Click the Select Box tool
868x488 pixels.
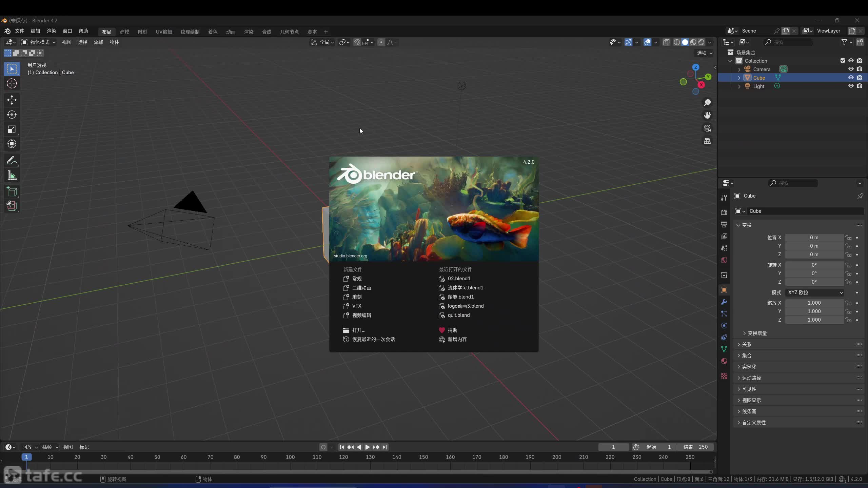(12, 69)
